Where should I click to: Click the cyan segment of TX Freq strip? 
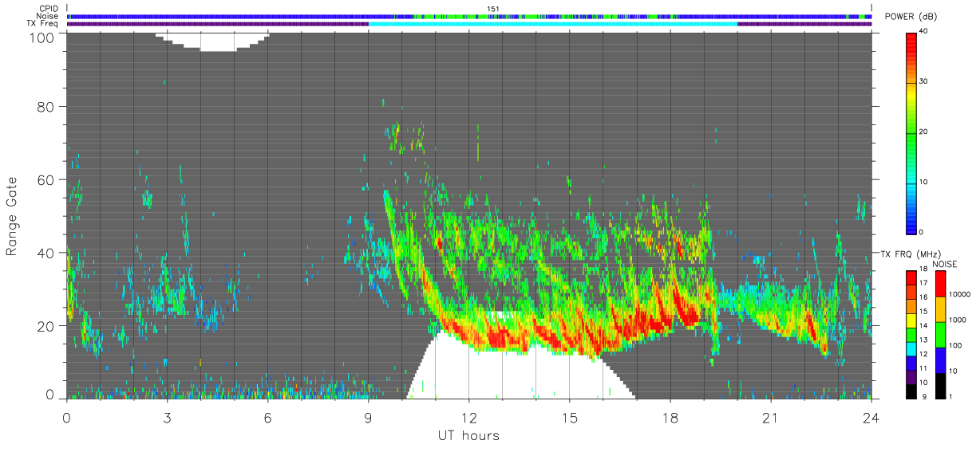[x=553, y=24]
